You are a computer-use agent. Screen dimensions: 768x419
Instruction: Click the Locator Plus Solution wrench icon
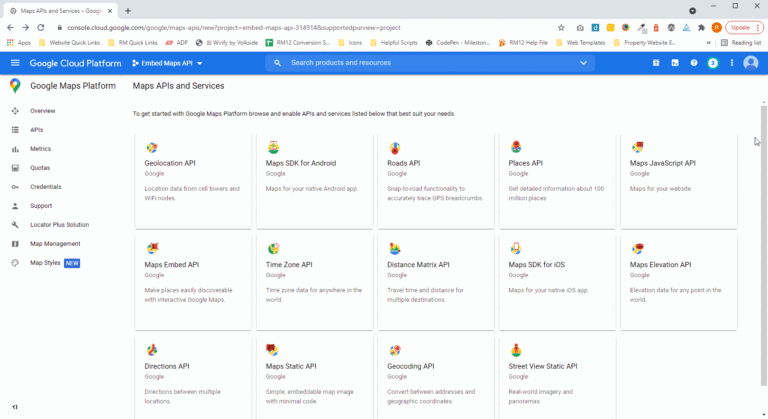point(15,225)
